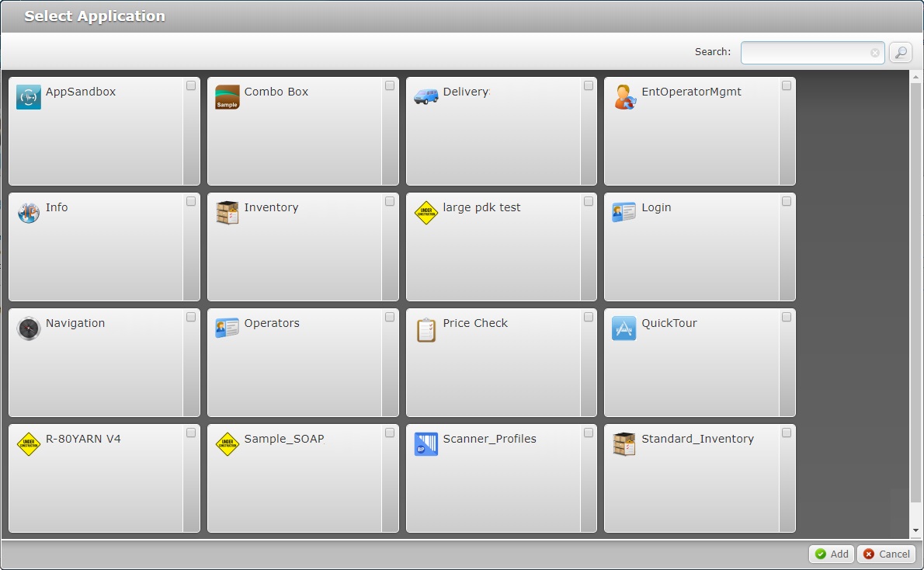The image size is (924, 570).
Task: Check the checkbox on the Standard_Inventory tile
Action: coord(786,433)
